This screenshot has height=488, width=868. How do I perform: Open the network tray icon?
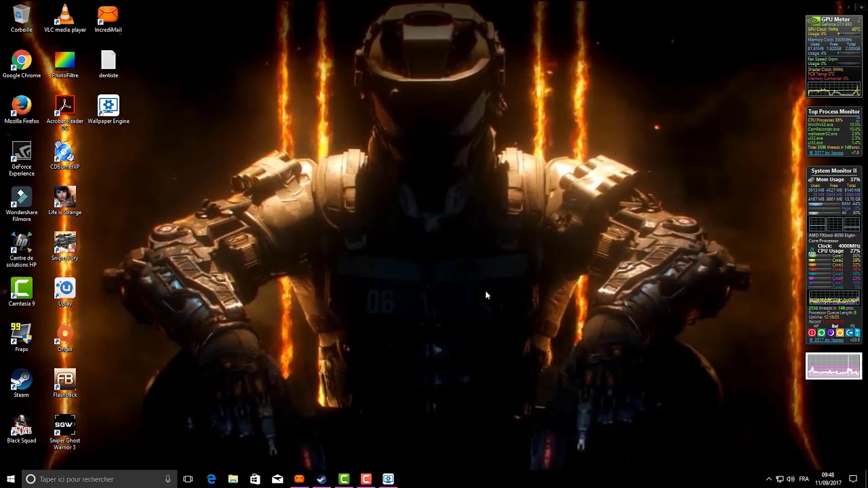779,479
